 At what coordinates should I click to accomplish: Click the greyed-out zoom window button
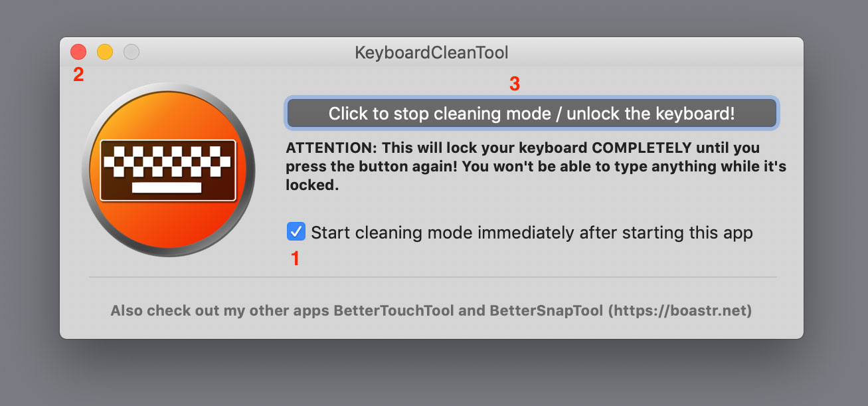pos(131,52)
